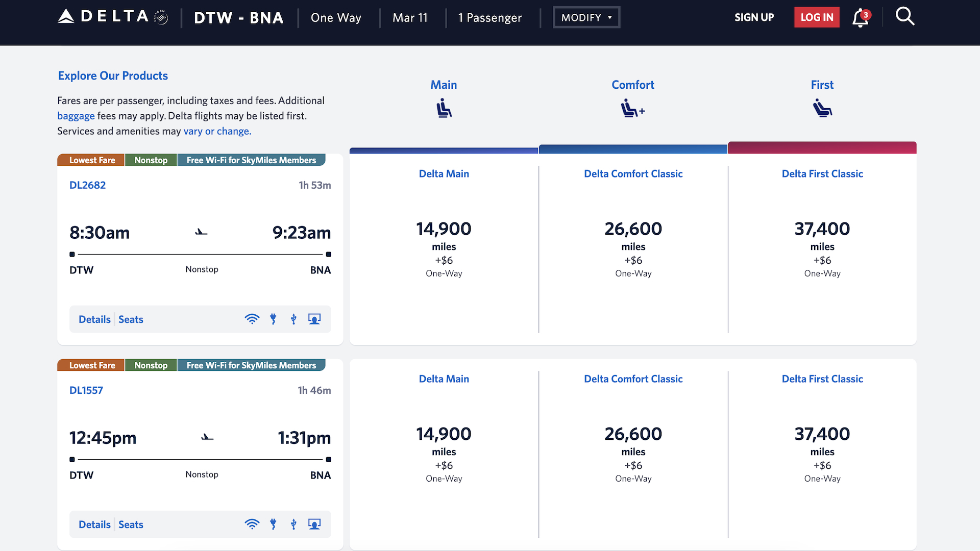Click the 1h 53m flight duration
Screen dimensions: 980x551
(315, 185)
